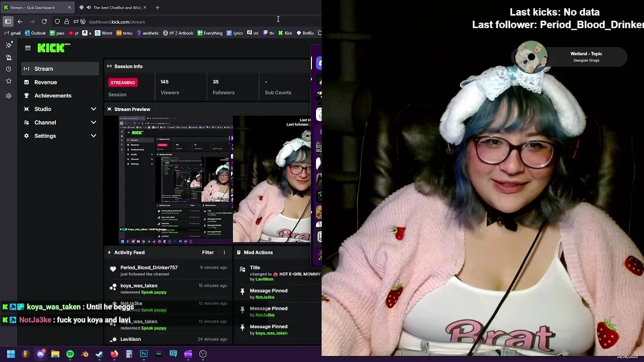This screenshot has width=644, height=362.
Task: Open Steam from the taskbar
Action: coord(100,354)
